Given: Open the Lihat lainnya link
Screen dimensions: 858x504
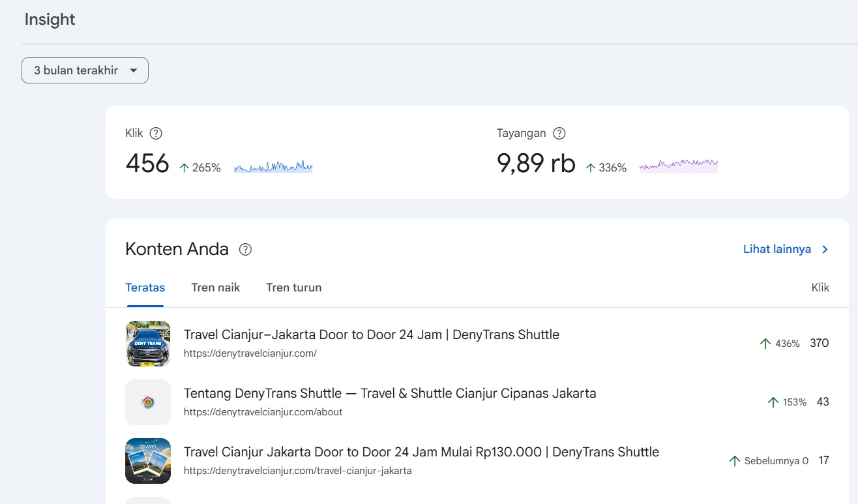Looking at the screenshot, I should (777, 249).
